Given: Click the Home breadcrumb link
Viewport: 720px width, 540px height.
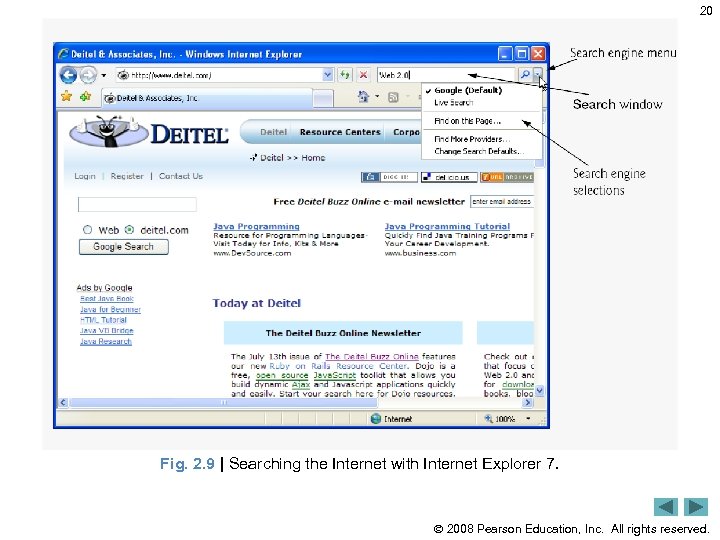Looking at the screenshot, I should click(313, 158).
